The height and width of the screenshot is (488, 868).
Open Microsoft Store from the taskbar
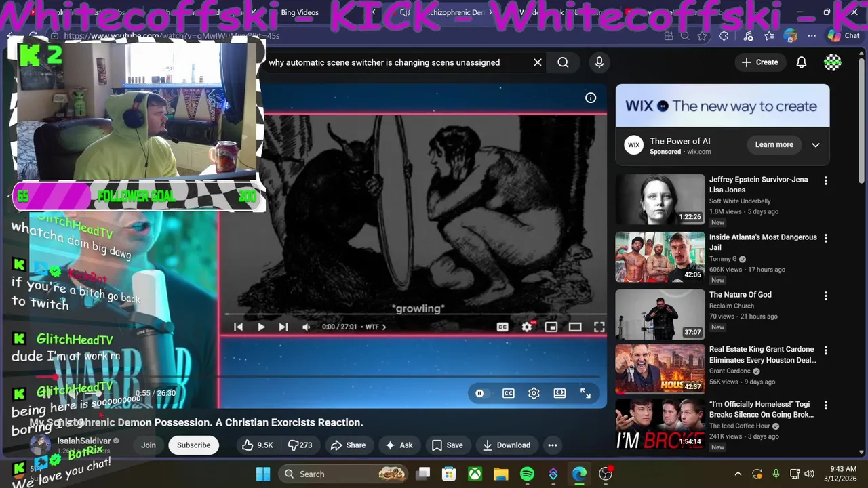point(448,474)
